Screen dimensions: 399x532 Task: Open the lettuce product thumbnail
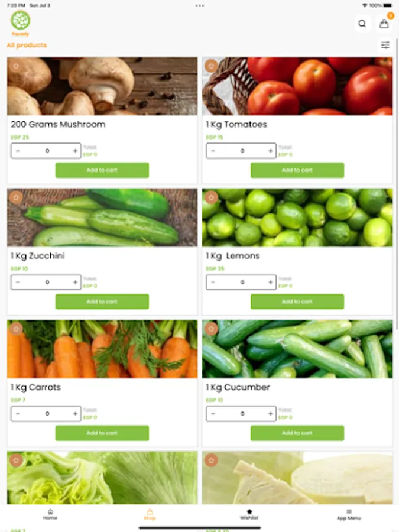[102, 478]
